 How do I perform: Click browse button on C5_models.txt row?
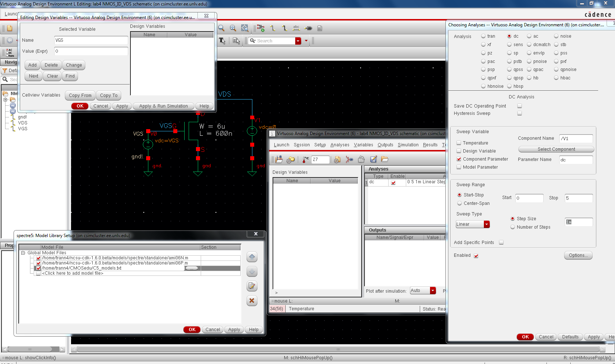[192, 268]
